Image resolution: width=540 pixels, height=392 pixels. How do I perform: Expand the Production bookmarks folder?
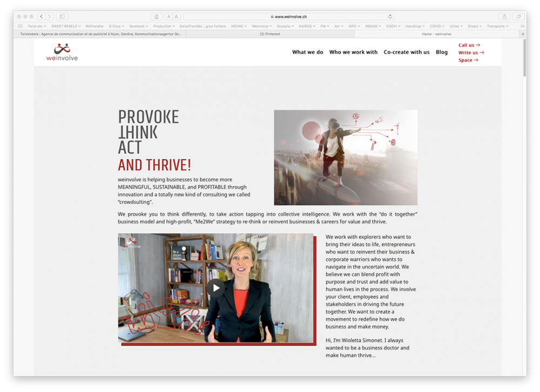coord(164,26)
